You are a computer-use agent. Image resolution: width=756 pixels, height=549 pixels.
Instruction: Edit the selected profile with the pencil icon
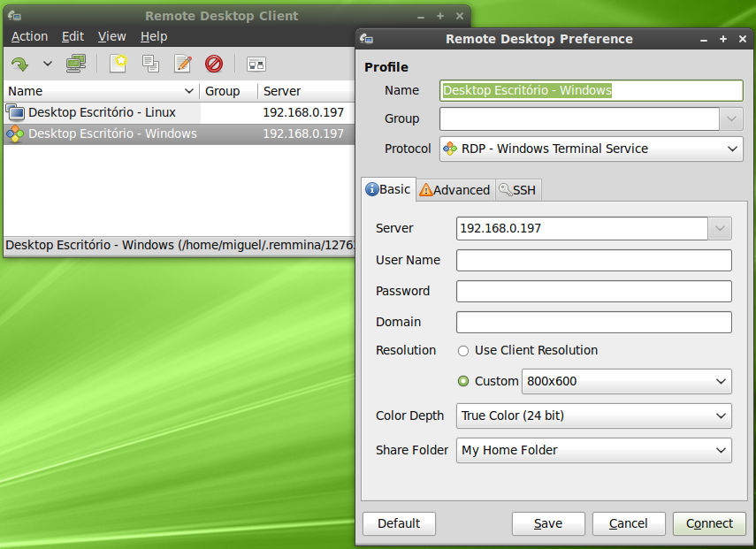184,64
